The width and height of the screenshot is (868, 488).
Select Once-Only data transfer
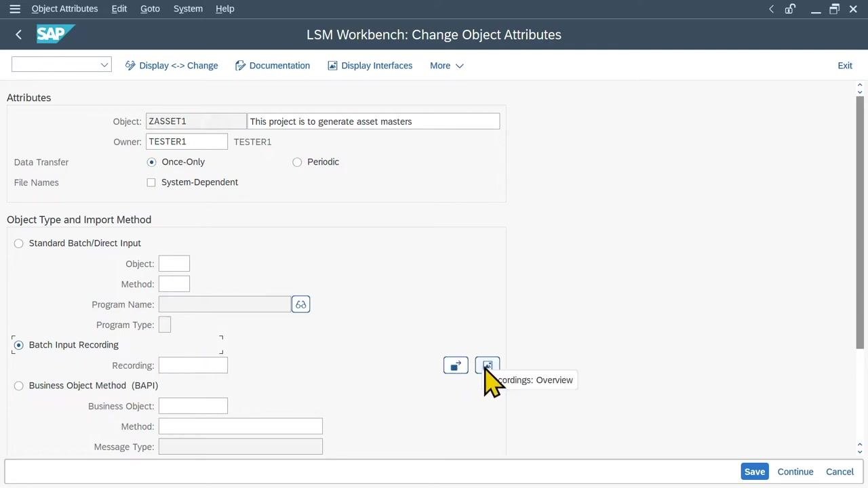(x=151, y=162)
